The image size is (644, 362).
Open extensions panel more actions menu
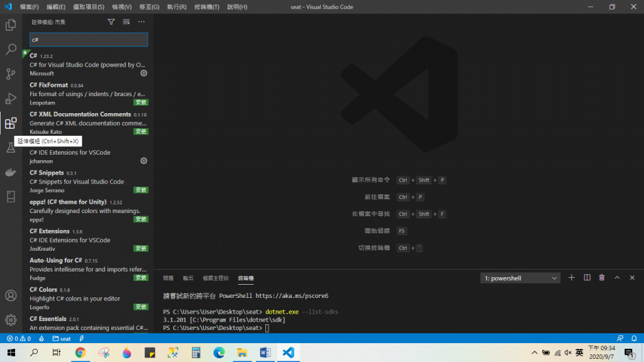click(x=142, y=22)
